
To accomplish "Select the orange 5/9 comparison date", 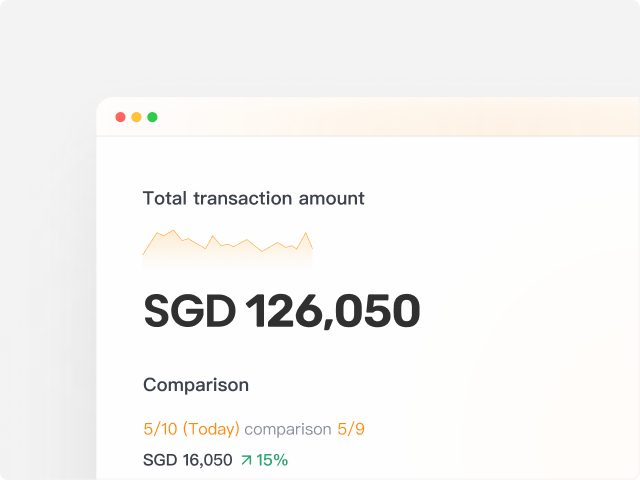I will 351,429.
